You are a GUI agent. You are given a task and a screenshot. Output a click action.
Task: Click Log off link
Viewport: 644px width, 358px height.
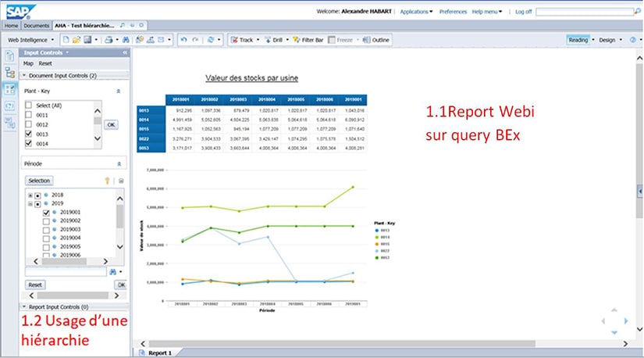coord(523,12)
